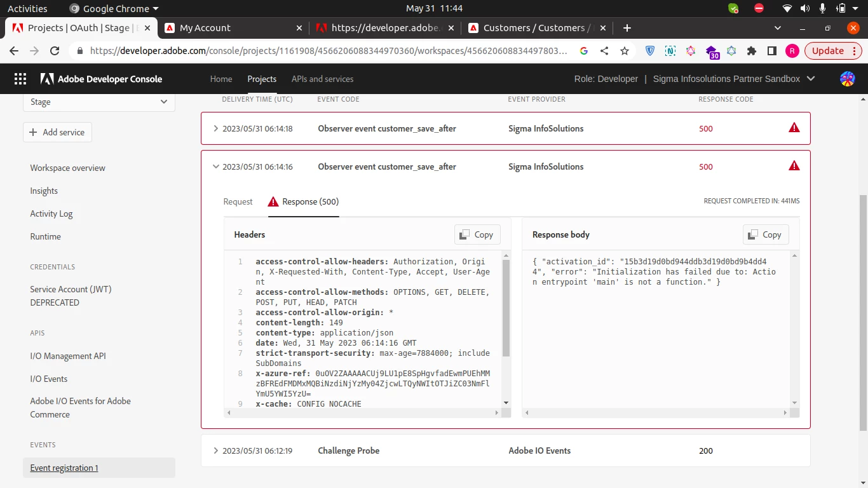Switch to the Request tab
The width and height of the screenshot is (868, 488).
pos(238,201)
